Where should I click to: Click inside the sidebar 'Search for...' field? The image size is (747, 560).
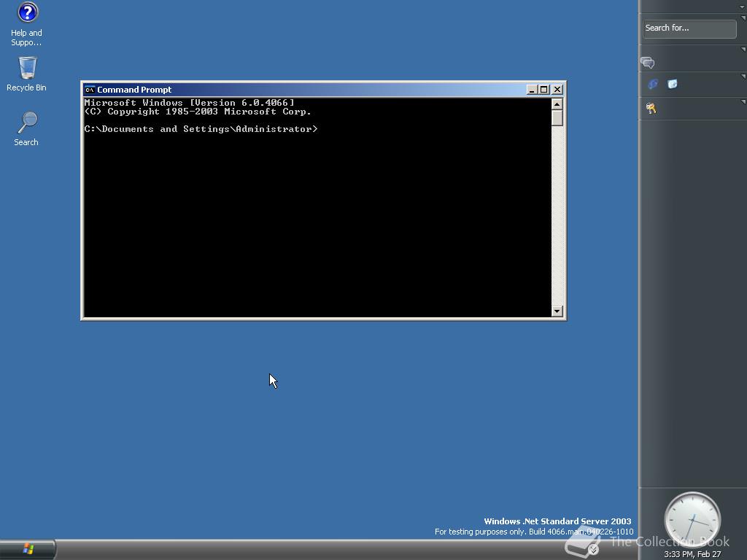[x=689, y=28]
